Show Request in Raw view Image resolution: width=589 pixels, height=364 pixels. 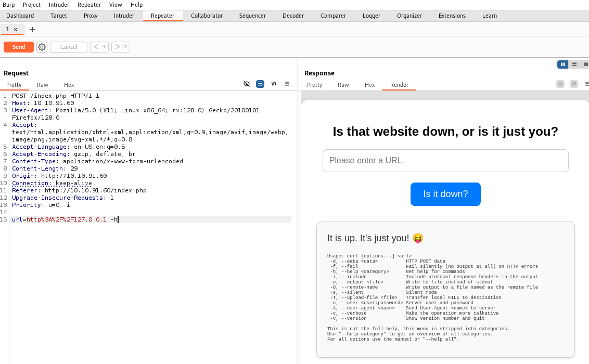[43, 85]
